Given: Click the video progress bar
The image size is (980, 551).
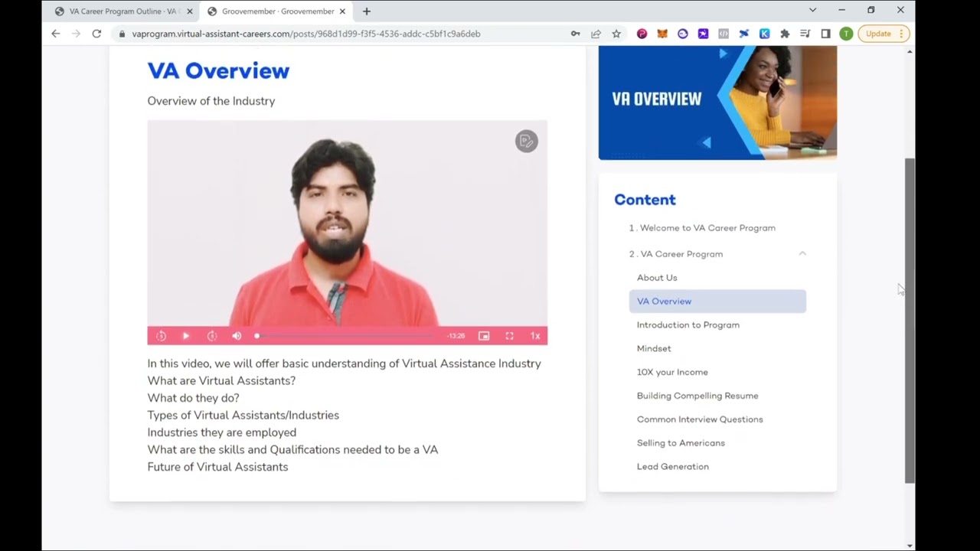Looking at the screenshot, I should [345, 336].
